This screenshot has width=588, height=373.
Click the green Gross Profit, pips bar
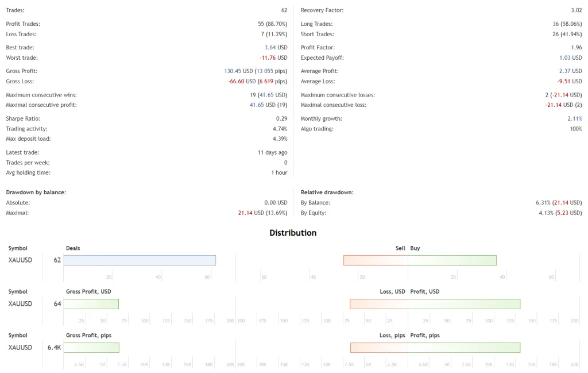(x=91, y=348)
